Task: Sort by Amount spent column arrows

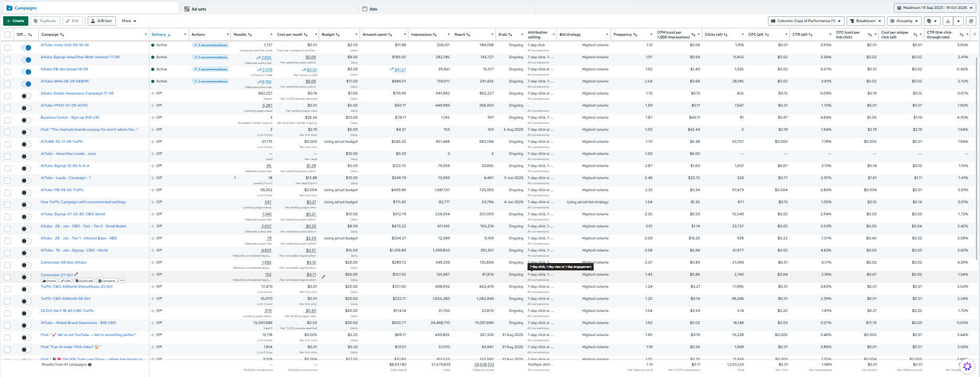Action: (x=390, y=35)
